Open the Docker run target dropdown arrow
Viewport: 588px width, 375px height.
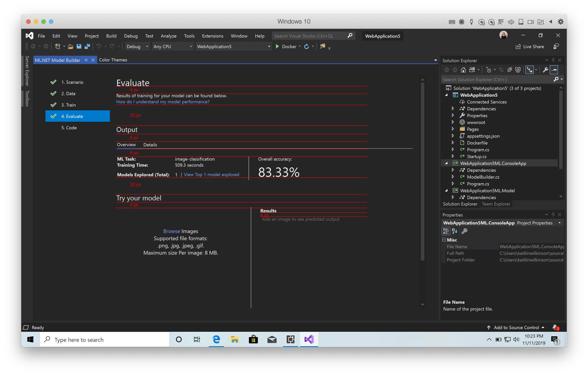click(300, 47)
